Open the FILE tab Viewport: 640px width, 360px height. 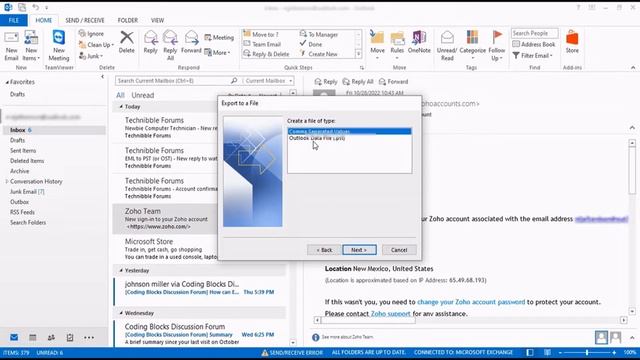[x=13, y=20]
